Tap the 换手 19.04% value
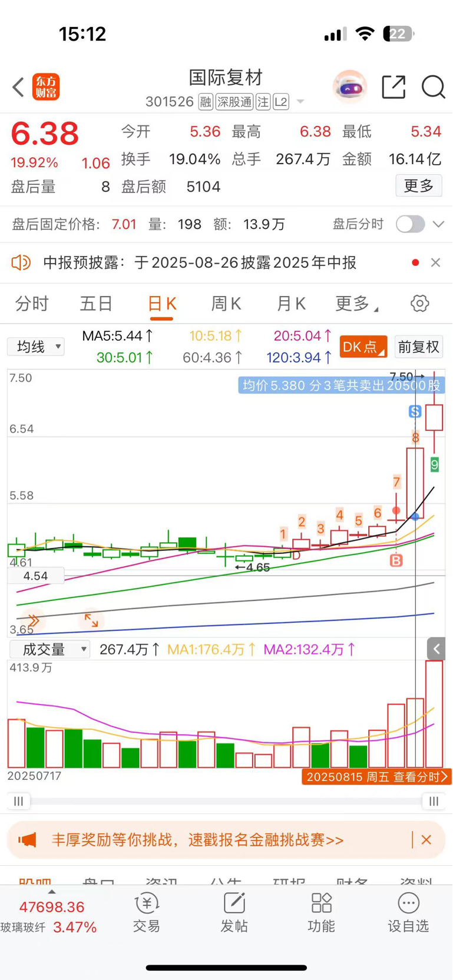 pyautogui.click(x=194, y=159)
